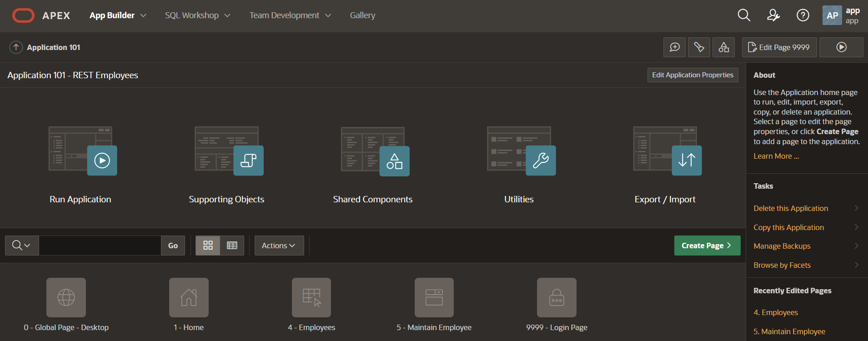Screen dimensions: 868x341
Task: Open the Shared Components large icon
Action: point(375,151)
